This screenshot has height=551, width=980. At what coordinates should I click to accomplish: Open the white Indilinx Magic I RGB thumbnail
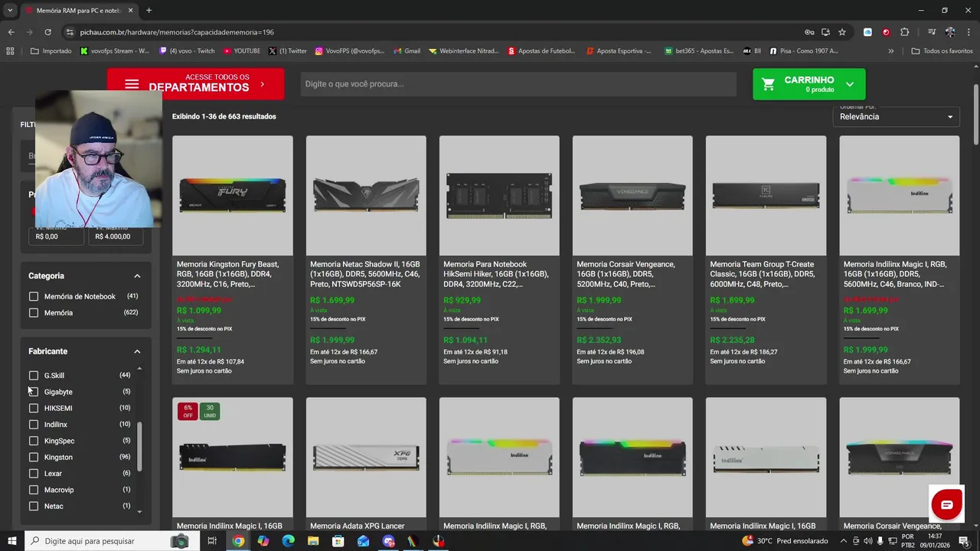pos(900,195)
